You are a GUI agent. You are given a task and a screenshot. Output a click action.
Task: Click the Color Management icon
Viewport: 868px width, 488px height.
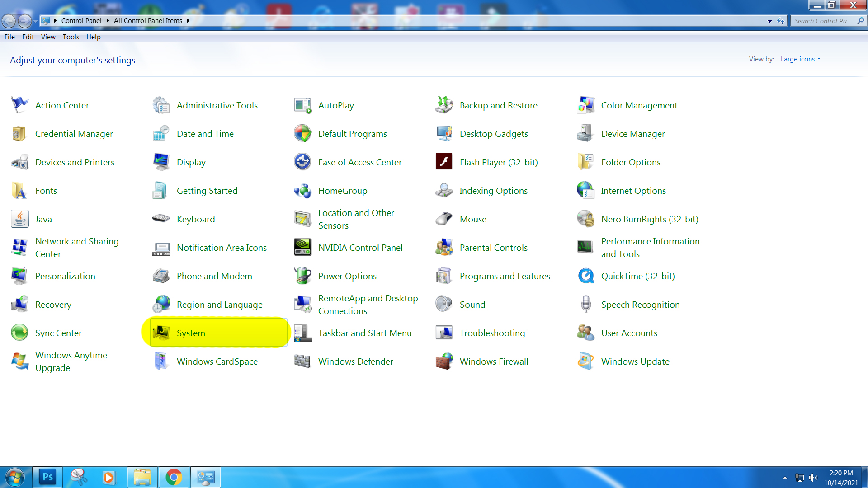pyautogui.click(x=585, y=105)
